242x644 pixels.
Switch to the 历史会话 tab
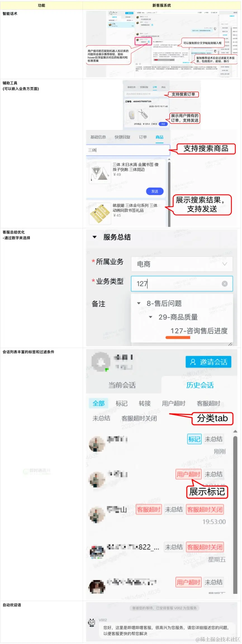point(200,385)
